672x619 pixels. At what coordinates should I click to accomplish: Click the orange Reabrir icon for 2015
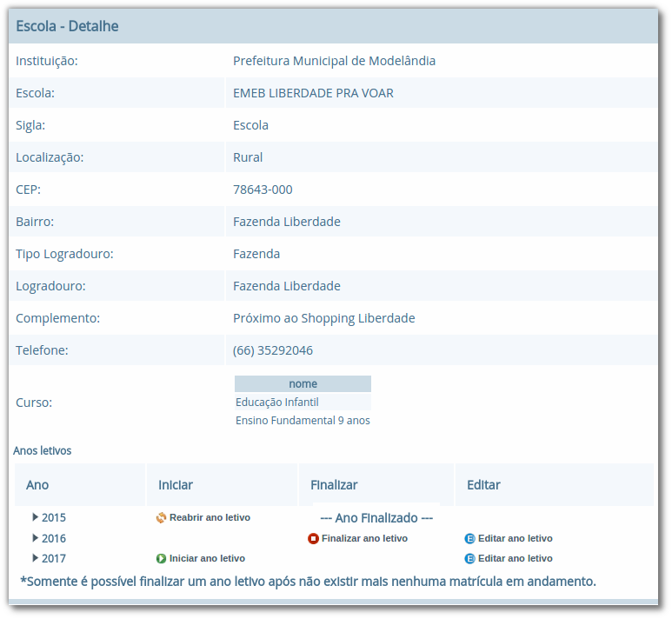(161, 518)
